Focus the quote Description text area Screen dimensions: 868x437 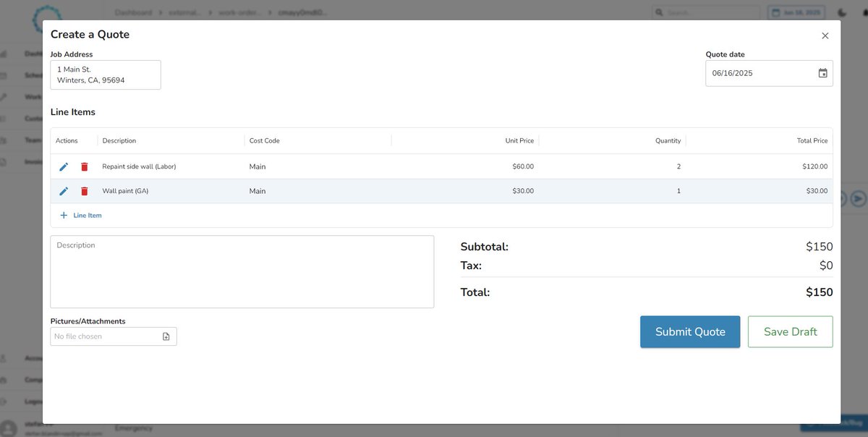coord(242,271)
